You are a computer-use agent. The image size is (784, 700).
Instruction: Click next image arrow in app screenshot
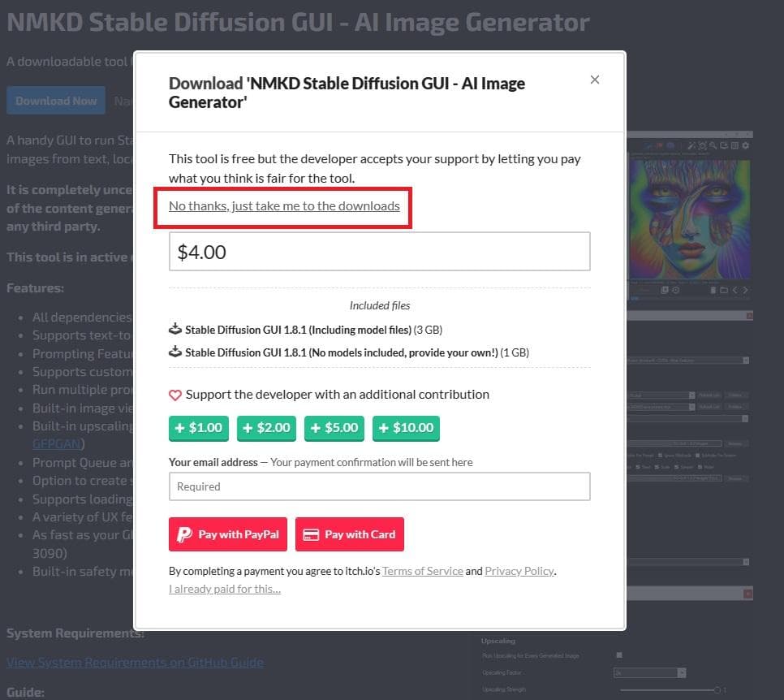746,290
